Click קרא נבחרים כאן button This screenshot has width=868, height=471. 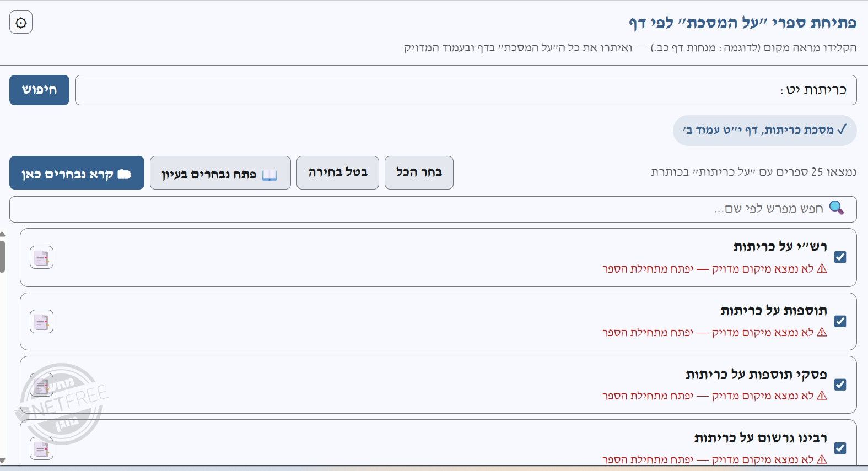click(77, 172)
